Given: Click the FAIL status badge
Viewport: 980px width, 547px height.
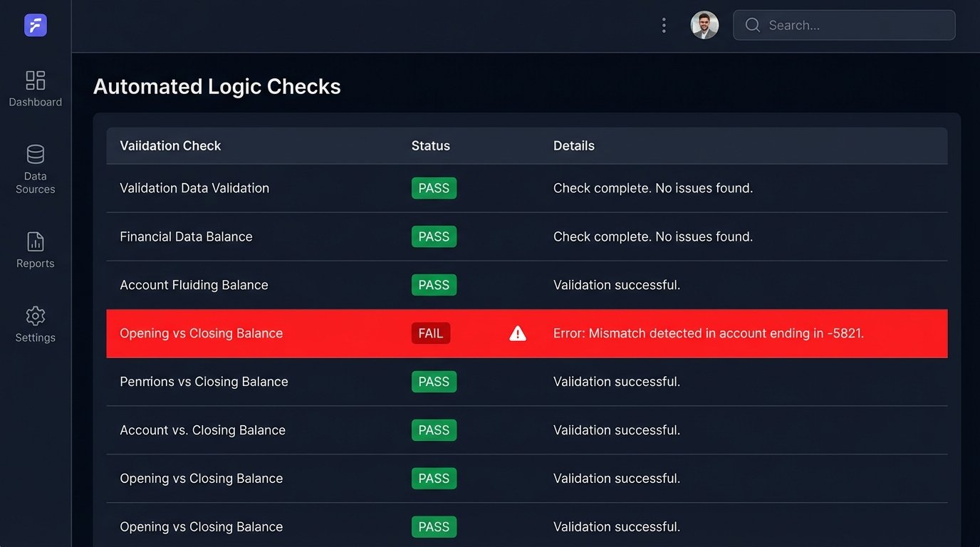Looking at the screenshot, I should pyautogui.click(x=431, y=333).
